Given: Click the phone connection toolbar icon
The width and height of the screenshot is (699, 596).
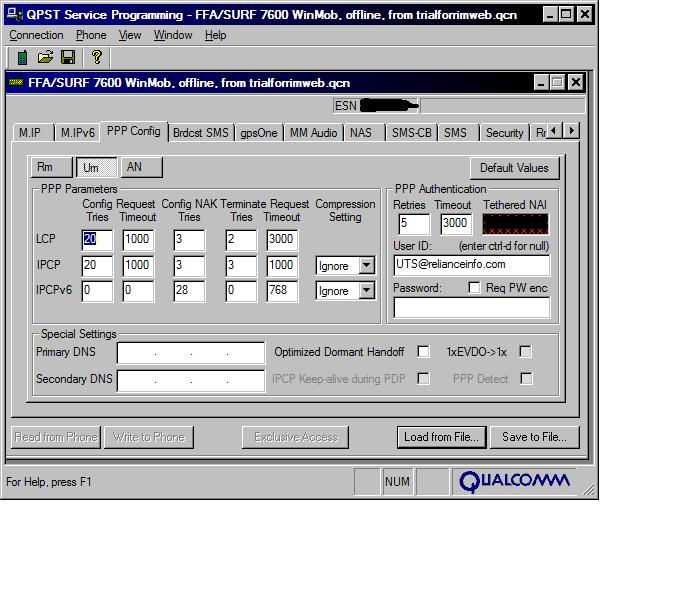Looking at the screenshot, I should click(x=22, y=58).
